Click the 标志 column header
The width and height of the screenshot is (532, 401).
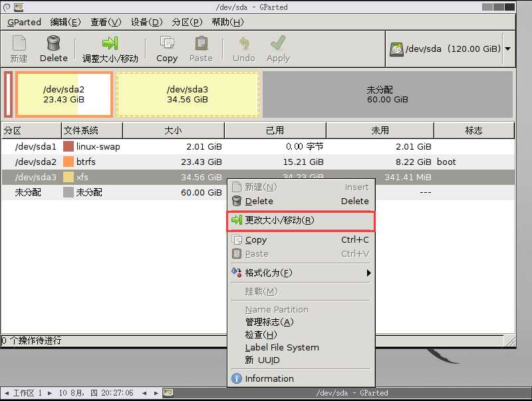[x=474, y=130]
